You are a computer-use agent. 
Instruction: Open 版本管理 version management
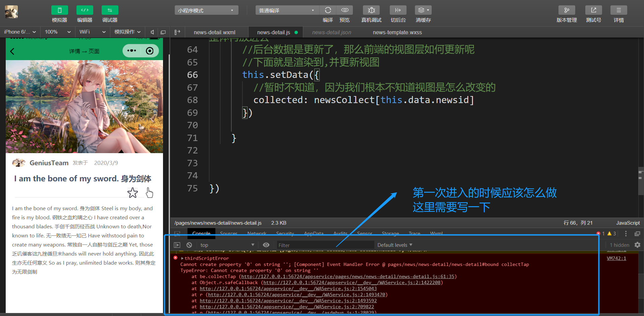(567, 10)
